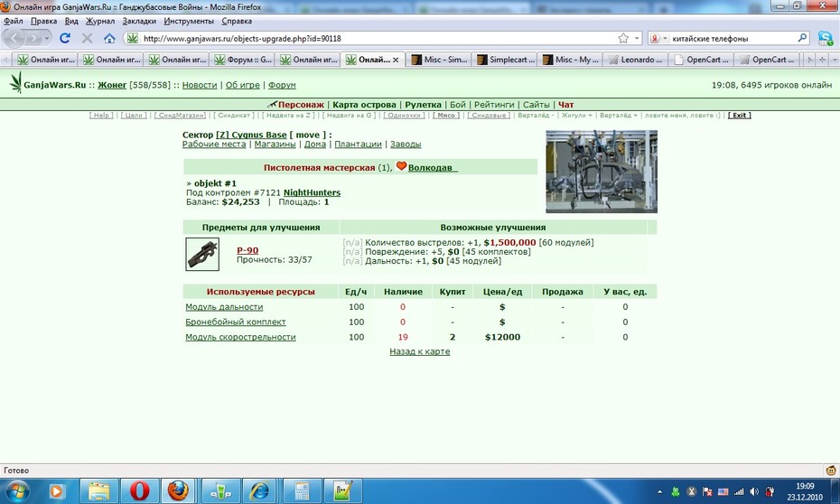Follow the Назад к карте link
The image size is (840, 504).
click(x=419, y=351)
